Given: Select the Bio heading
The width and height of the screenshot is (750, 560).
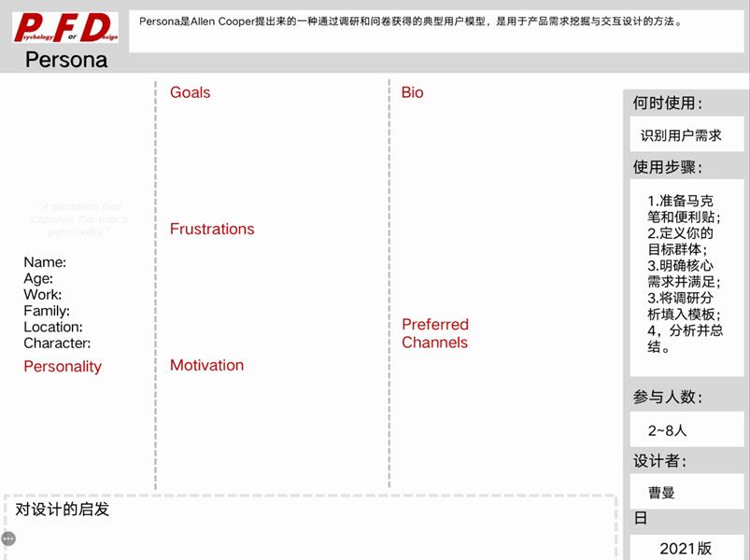Looking at the screenshot, I should point(411,92).
